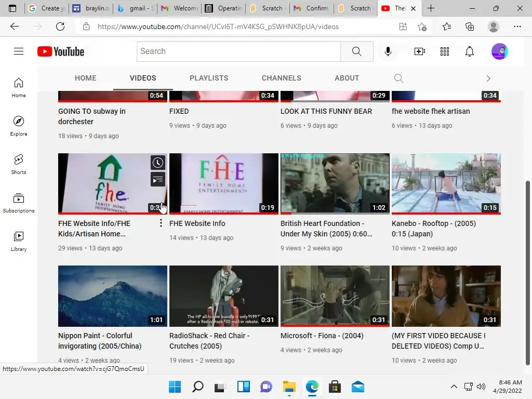Play the Nippon Paint mountain thumbnail
The width and height of the screenshot is (532, 399).
pos(113,296)
